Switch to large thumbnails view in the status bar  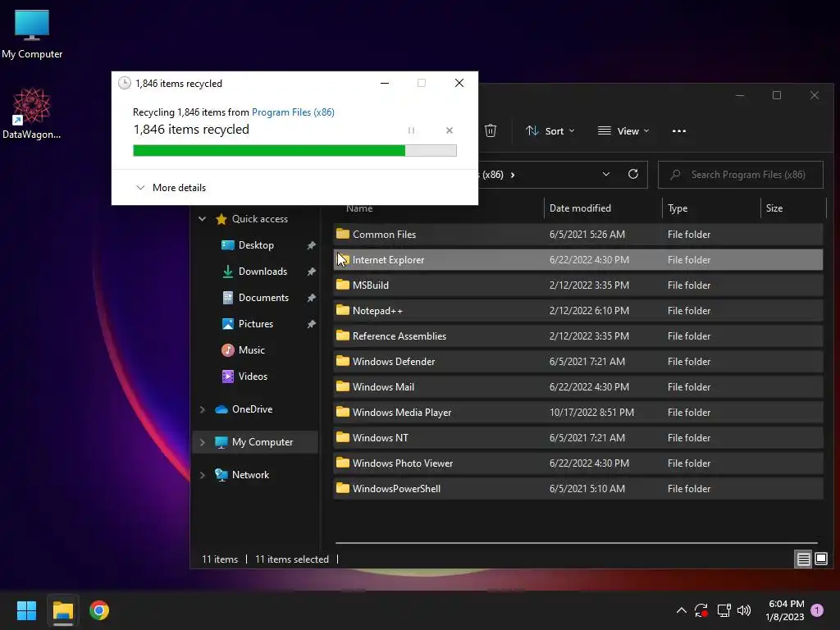(820, 559)
